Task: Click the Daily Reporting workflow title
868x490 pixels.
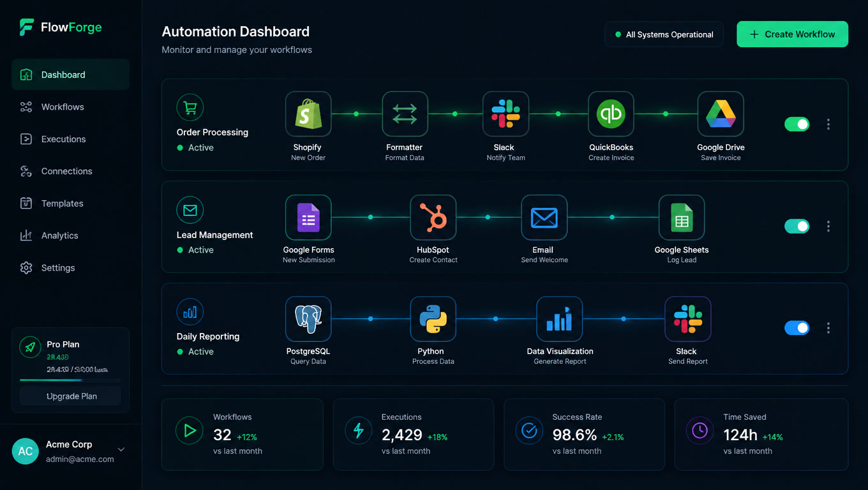Action: [208, 336]
